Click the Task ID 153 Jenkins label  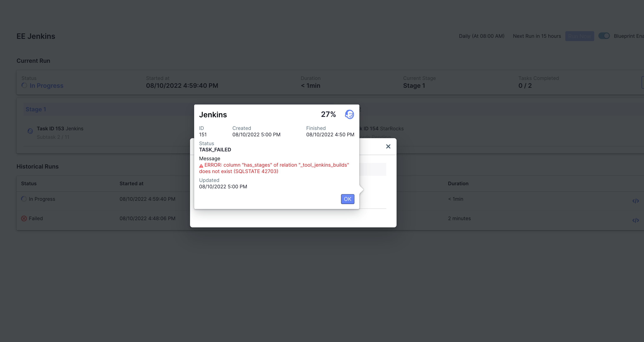coord(60,128)
